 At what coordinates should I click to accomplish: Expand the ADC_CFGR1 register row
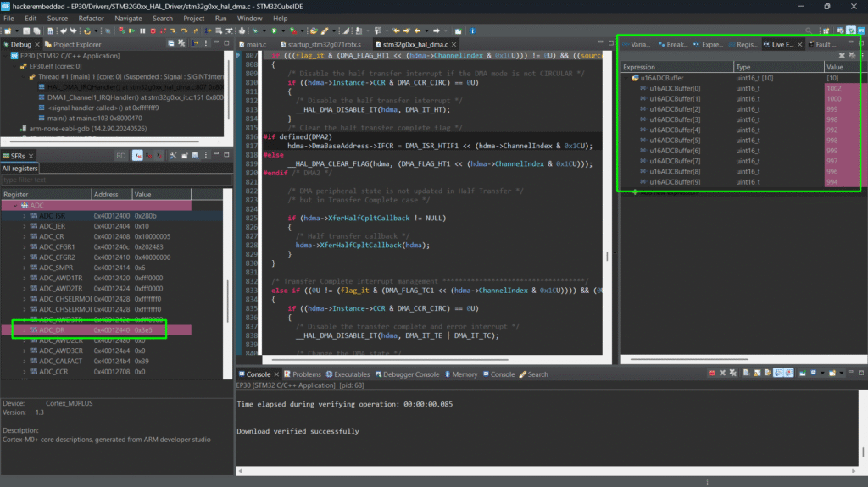click(x=24, y=246)
